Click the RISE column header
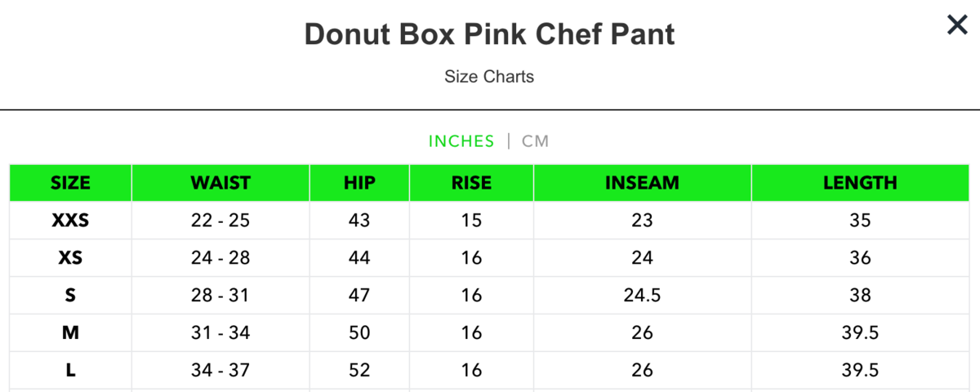980x392 pixels. (x=471, y=183)
